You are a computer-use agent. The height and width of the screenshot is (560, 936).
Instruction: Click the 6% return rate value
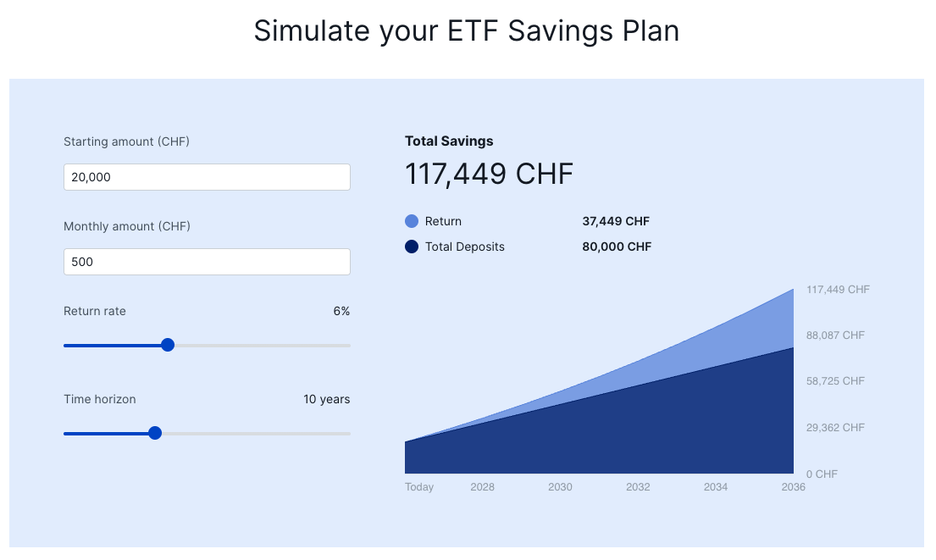pos(341,311)
